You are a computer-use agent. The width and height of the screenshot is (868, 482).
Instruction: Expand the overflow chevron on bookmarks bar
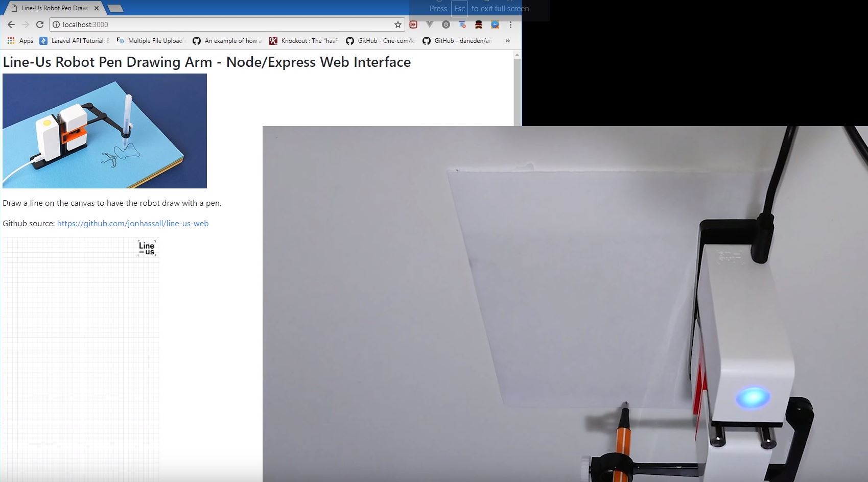pos(507,41)
